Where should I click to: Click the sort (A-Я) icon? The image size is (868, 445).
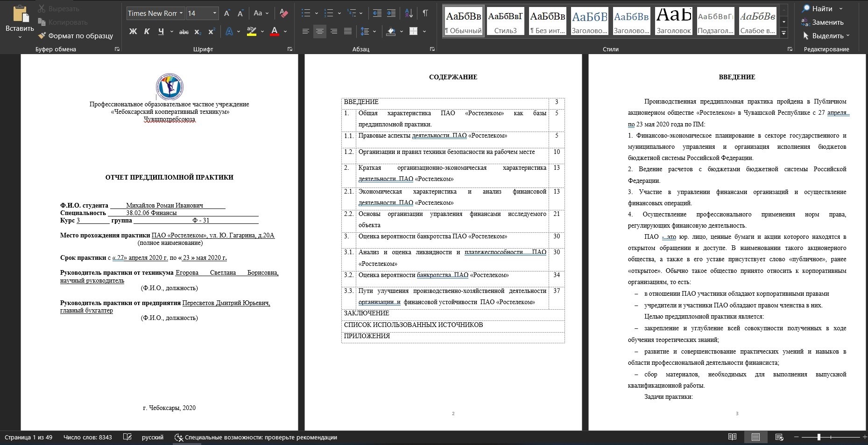point(409,13)
